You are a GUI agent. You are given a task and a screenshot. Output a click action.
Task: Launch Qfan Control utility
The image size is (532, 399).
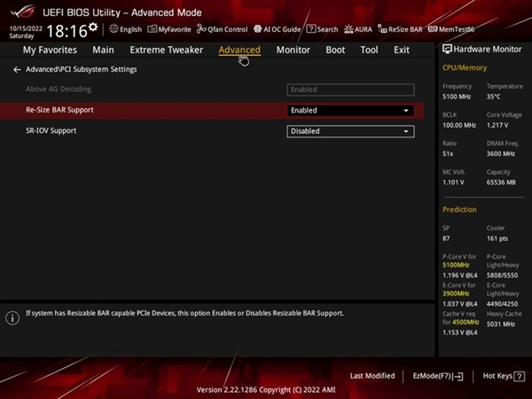(222, 29)
